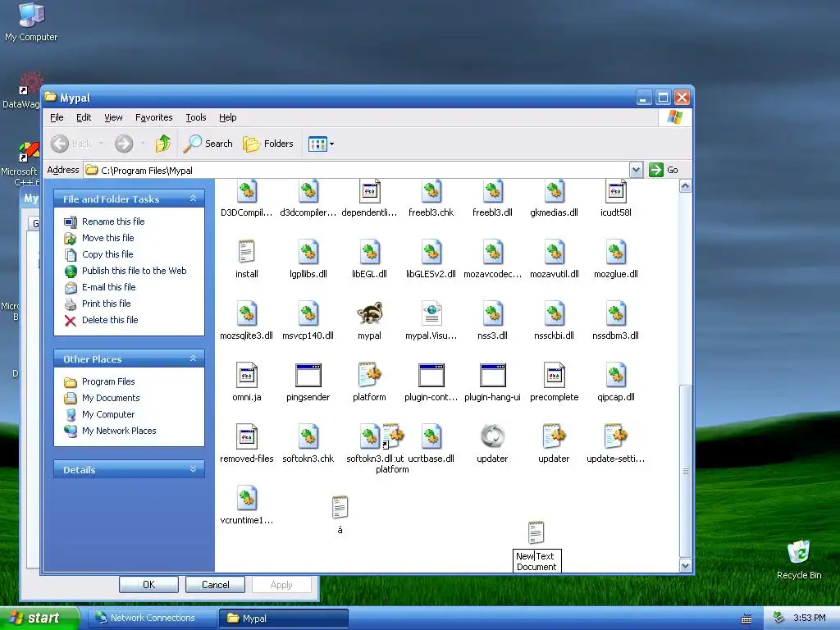
Task: Click Rename this file
Action: point(113,221)
